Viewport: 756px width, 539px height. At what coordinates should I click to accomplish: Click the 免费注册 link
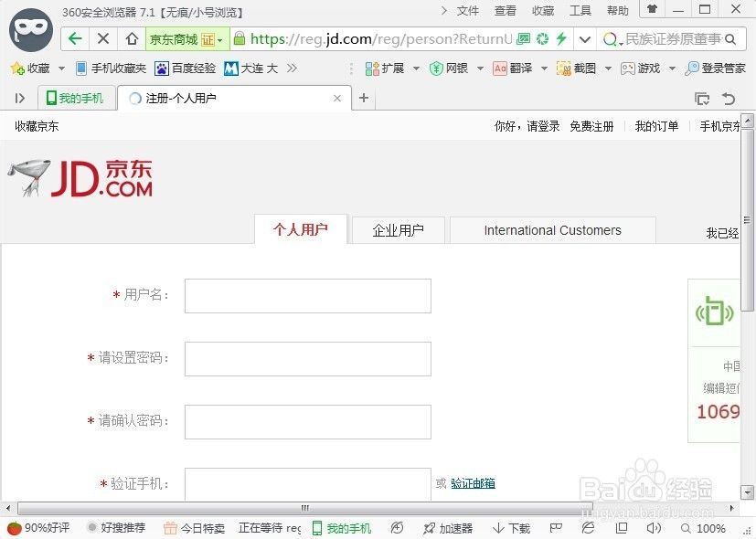point(591,126)
